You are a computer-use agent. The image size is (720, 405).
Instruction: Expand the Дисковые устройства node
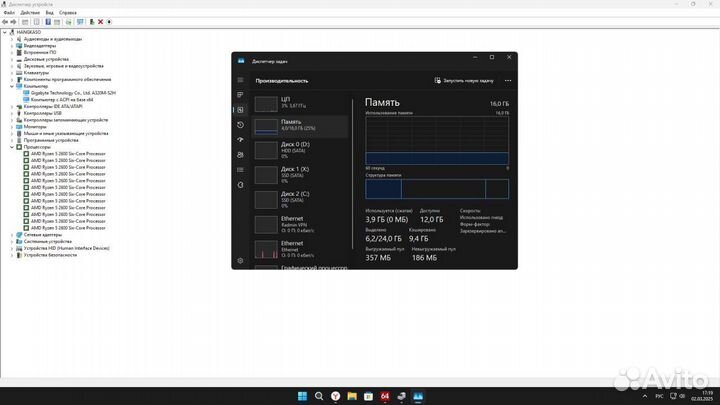[x=12, y=59]
